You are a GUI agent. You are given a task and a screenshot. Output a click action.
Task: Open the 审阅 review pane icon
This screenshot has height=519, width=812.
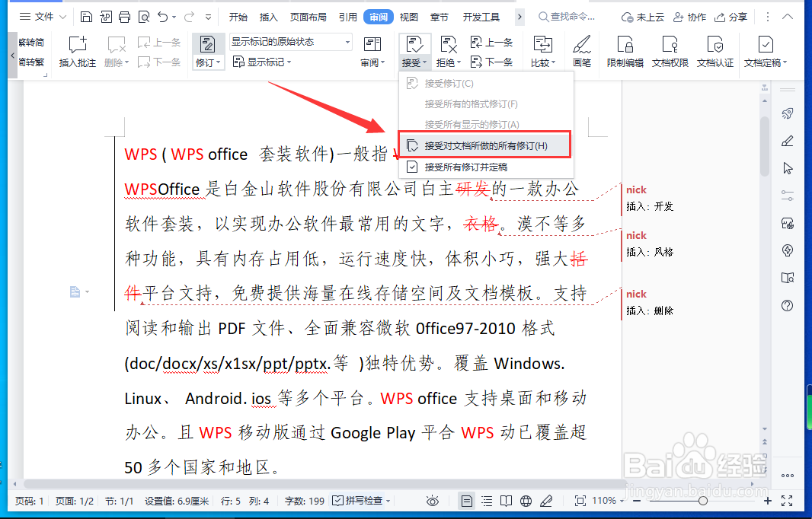(x=372, y=44)
